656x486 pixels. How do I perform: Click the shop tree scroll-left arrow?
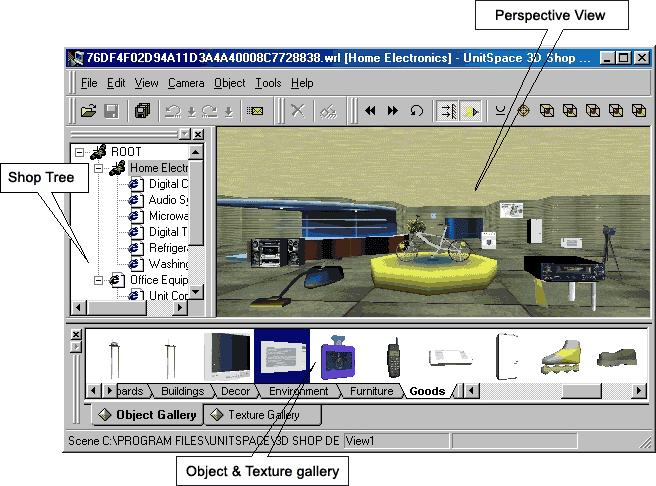click(x=79, y=308)
